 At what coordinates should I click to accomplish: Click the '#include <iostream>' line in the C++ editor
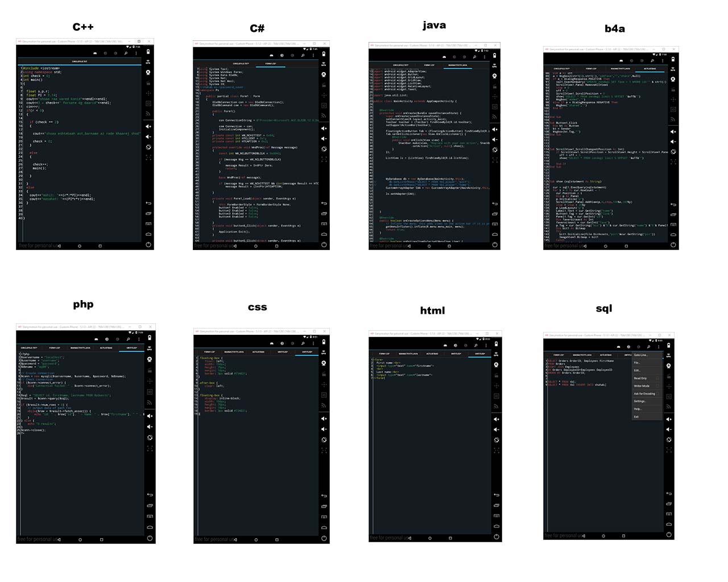pyautogui.click(x=42, y=68)
